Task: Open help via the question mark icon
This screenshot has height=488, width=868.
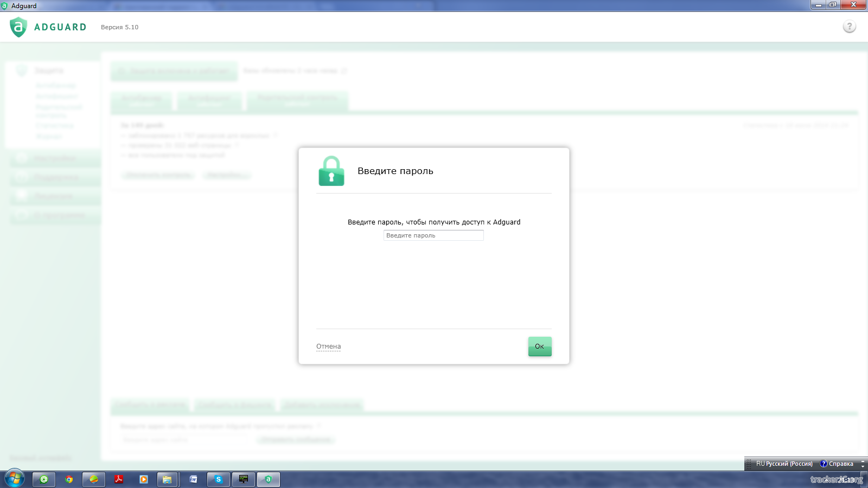Action: (x=849, y=27)
